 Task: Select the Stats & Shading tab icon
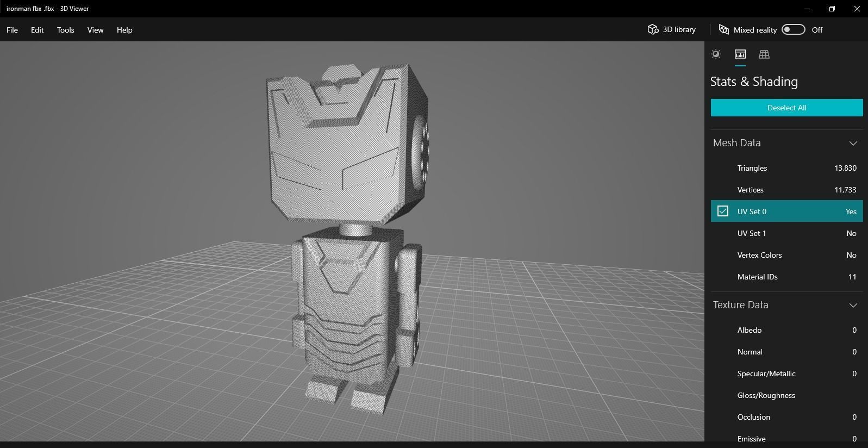tap(740, 54)
